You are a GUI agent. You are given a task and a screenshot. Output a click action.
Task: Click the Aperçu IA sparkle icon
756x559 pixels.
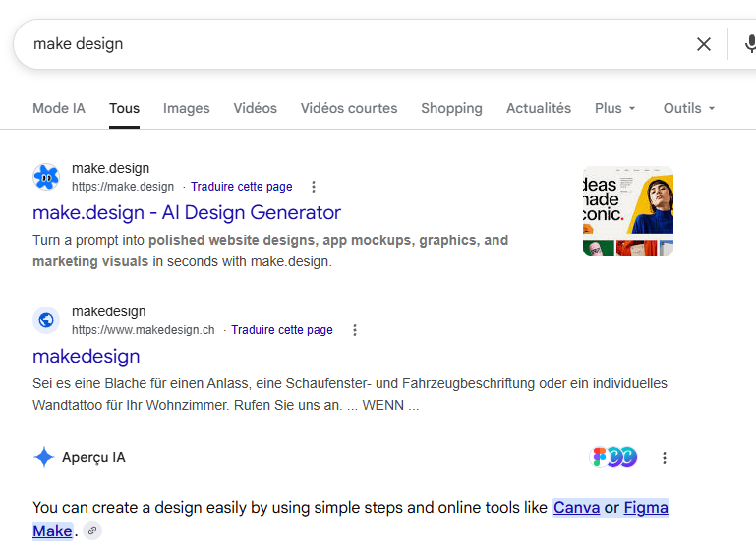click(44, 457)
